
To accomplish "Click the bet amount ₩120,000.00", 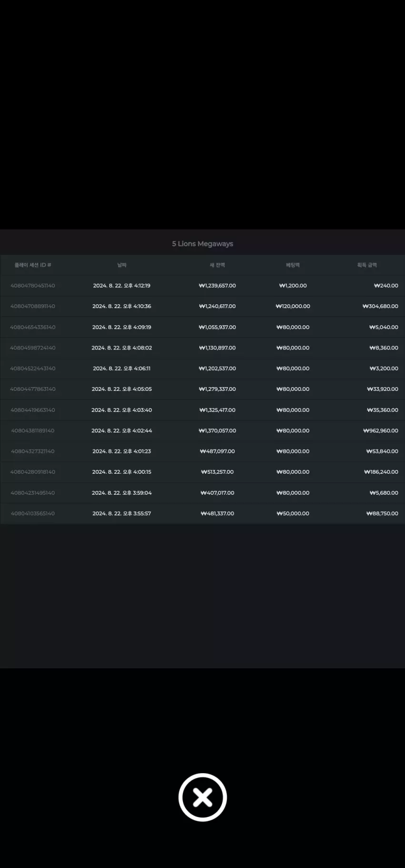I will click(x=293, y=306).
